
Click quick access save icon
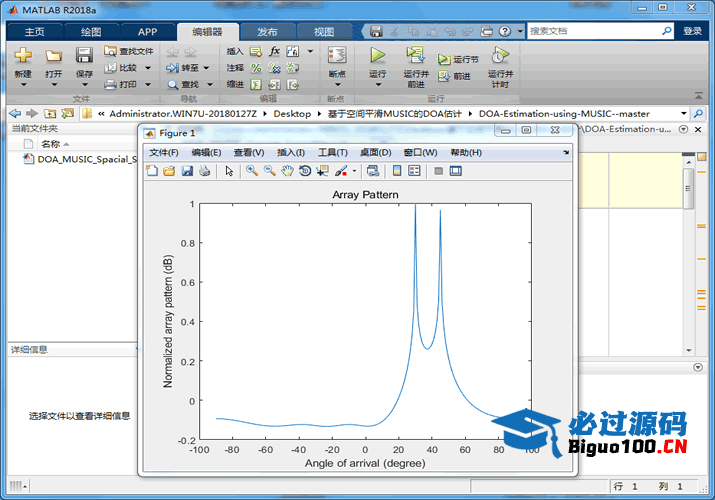376,31
